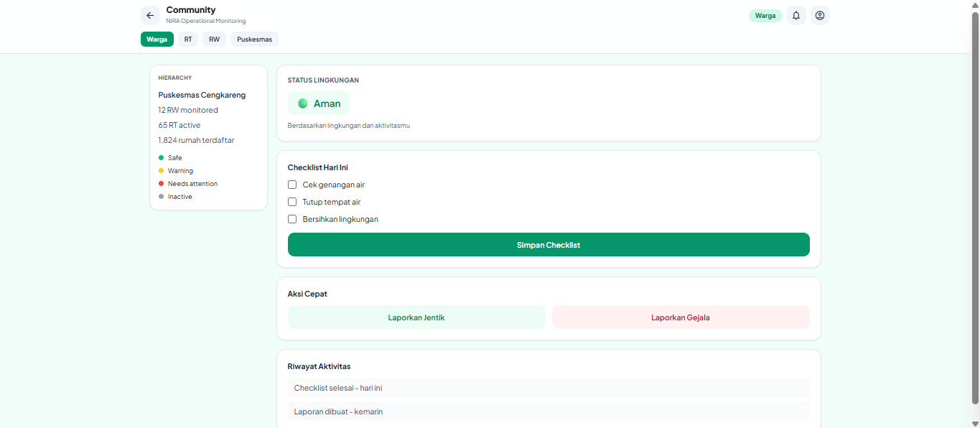The height and width of the screenshot is (428, 980).
Task: Click the Cek genangan air label
Action: (x=334, y=185)
